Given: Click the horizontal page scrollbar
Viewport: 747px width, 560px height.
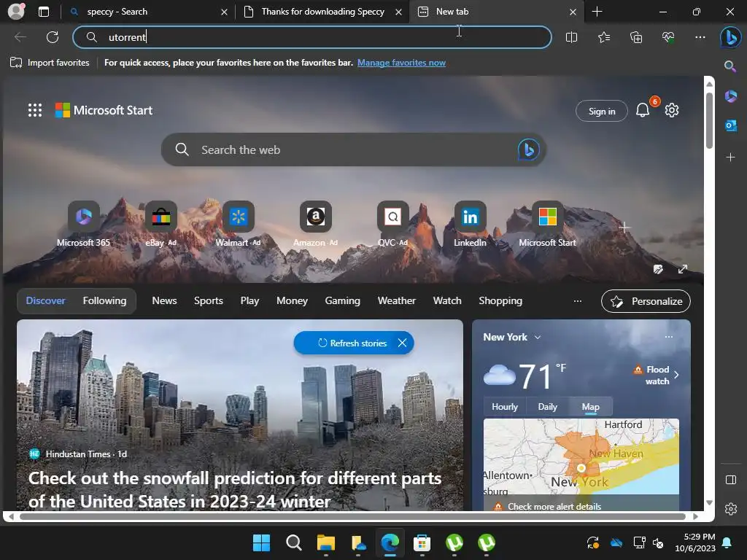Looking at the screenshot, I should coord(352,516).
